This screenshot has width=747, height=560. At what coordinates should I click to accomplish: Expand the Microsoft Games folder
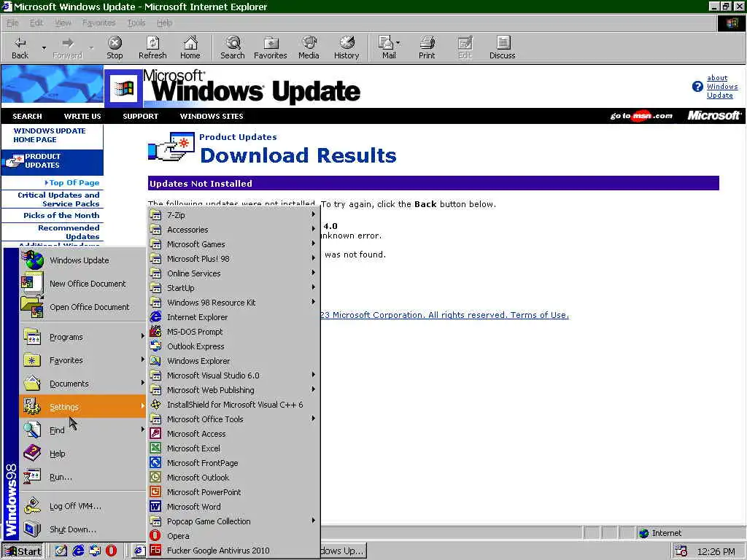(x=233, y=244)
